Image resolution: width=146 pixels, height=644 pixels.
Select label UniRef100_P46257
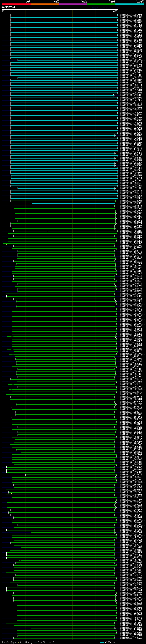[131, 113]
